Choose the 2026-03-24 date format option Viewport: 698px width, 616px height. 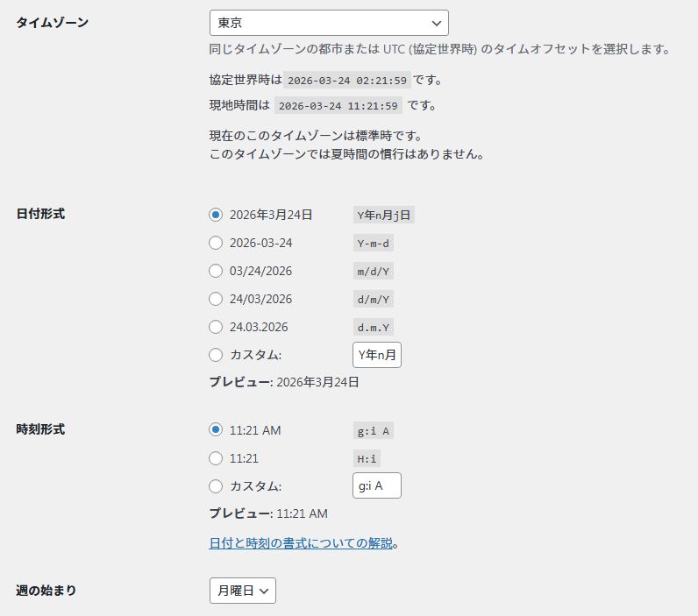(x=216, y=243)
